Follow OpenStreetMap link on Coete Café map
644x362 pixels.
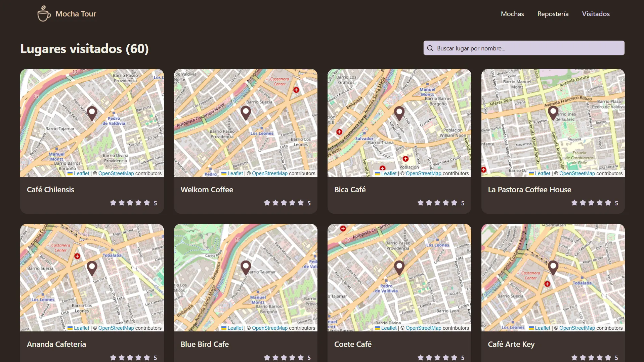click(x=423, y=328)
